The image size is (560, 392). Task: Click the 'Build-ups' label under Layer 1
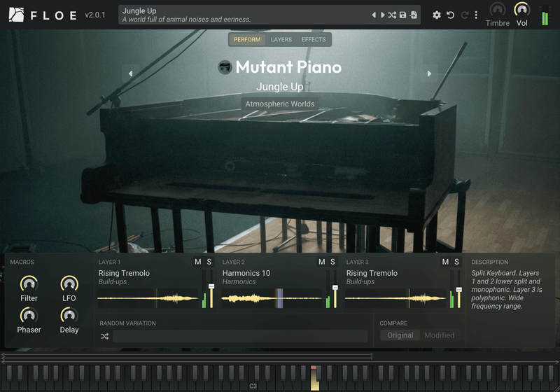coord(113,281)
